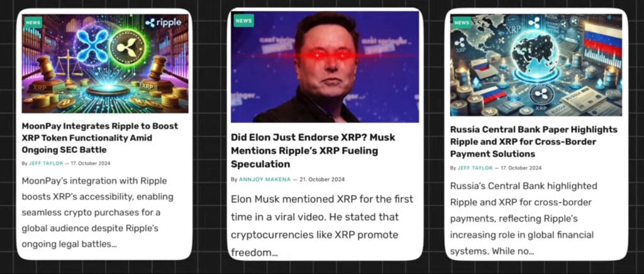Open the MoonPay article thumbnail image

point(105,63)
